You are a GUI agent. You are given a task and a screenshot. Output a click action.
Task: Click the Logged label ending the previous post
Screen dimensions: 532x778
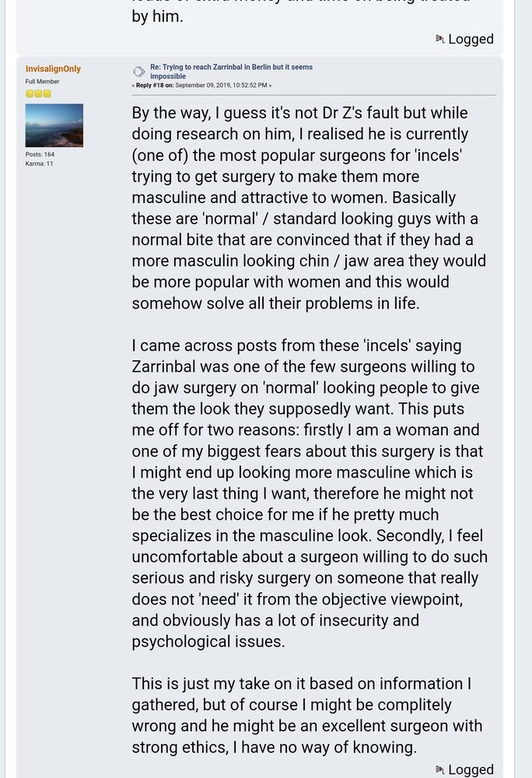[x=471, y=39]
